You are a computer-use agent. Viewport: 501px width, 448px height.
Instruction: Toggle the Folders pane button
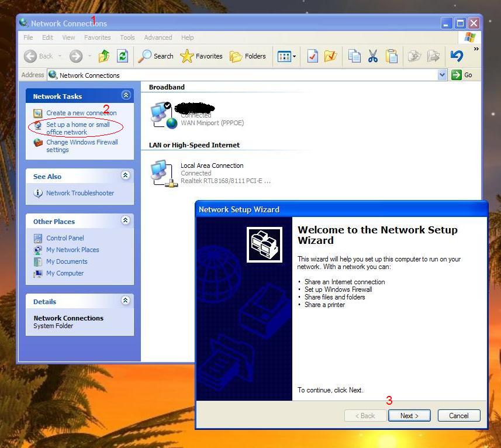pyautogui.click(x=248, y=56)
